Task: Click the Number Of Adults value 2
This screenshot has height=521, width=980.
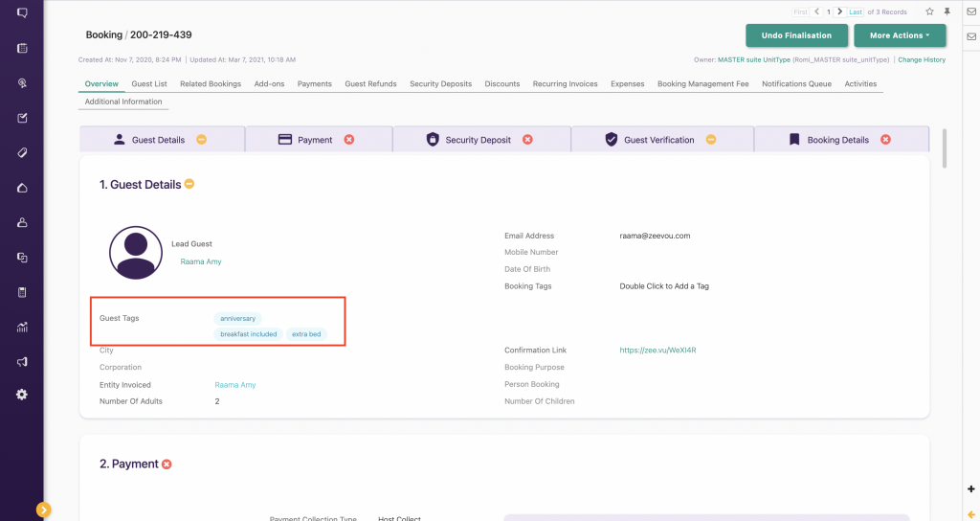Action: click(x=217, y=401)
